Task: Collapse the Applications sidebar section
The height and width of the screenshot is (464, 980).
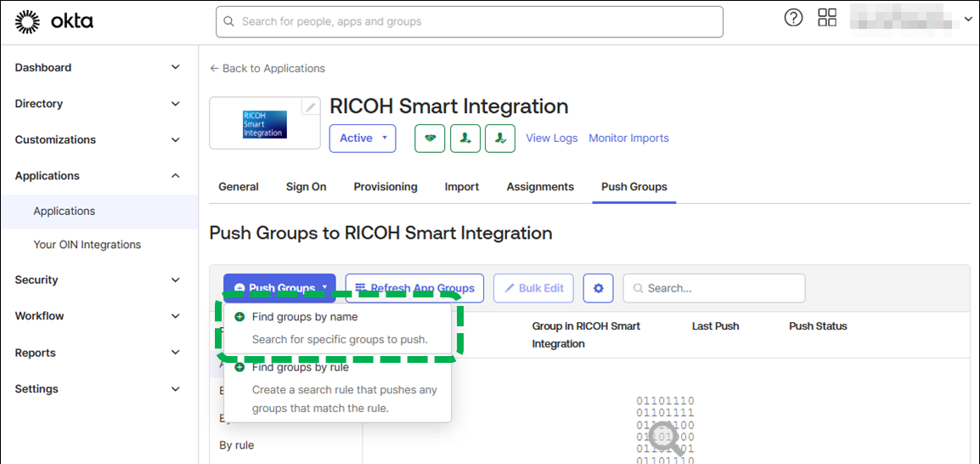Action: click(x=98, y=176)
